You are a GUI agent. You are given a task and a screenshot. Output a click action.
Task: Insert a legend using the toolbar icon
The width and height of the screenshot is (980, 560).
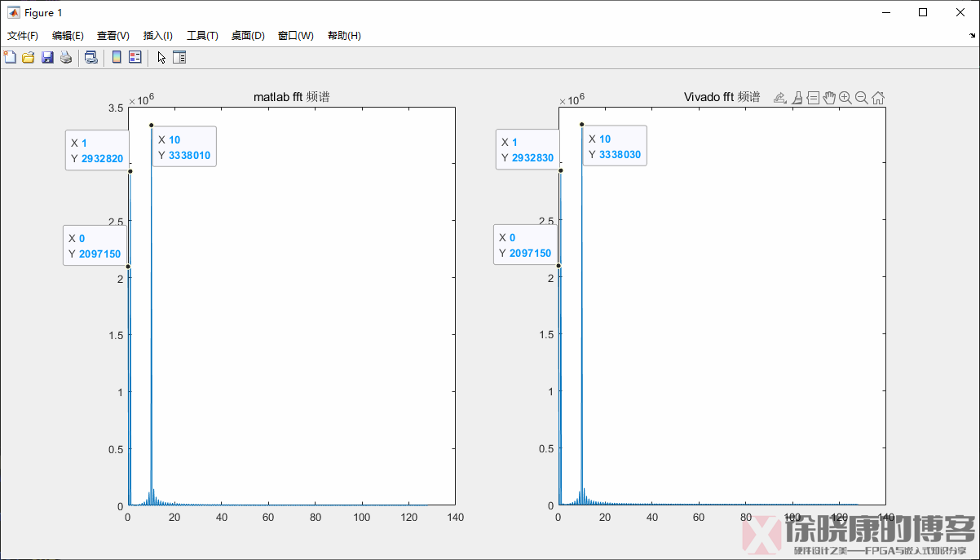(x=135, y=57)
